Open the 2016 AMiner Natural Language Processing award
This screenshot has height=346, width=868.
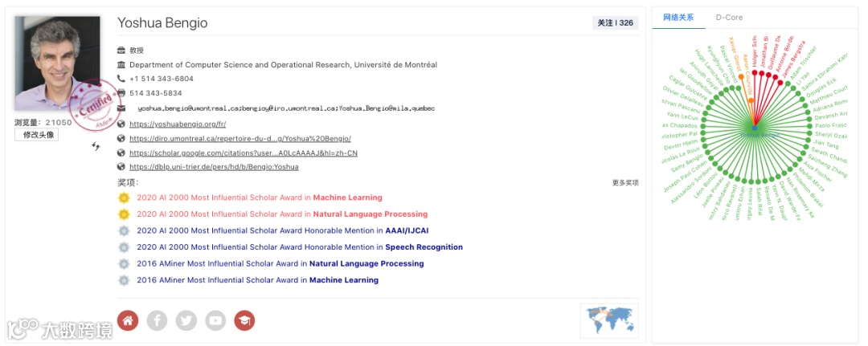coord(280,263)
